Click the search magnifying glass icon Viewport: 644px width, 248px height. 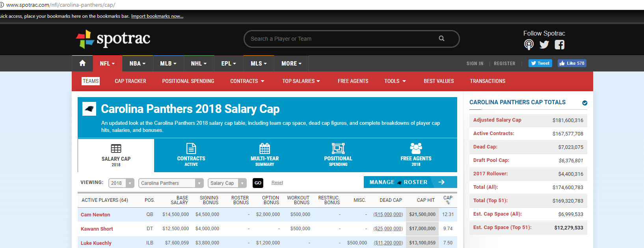441,39
